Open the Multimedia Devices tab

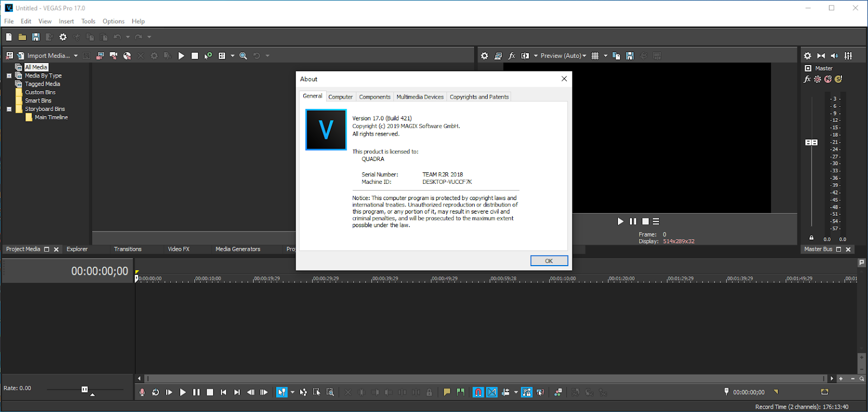[x=420, y=97]
